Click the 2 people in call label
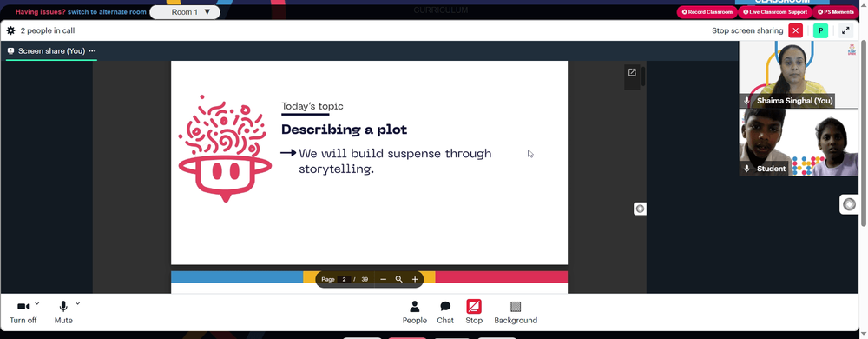 pos(48,30)
